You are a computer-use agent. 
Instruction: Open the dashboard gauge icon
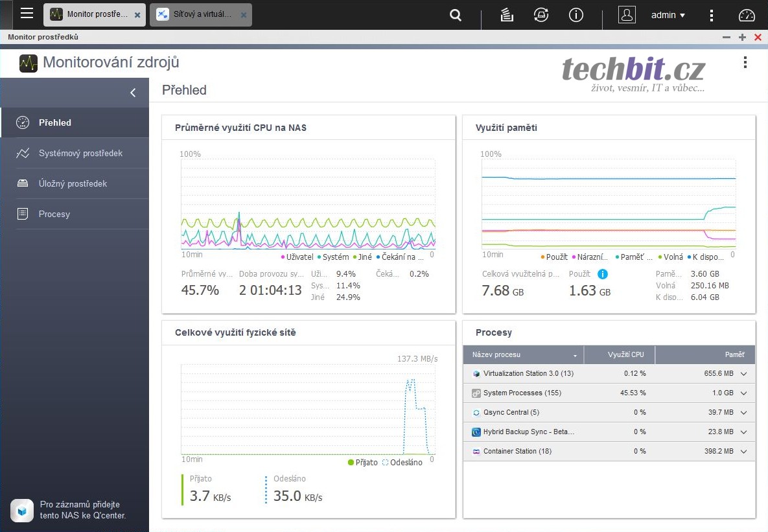click(747, 15)
